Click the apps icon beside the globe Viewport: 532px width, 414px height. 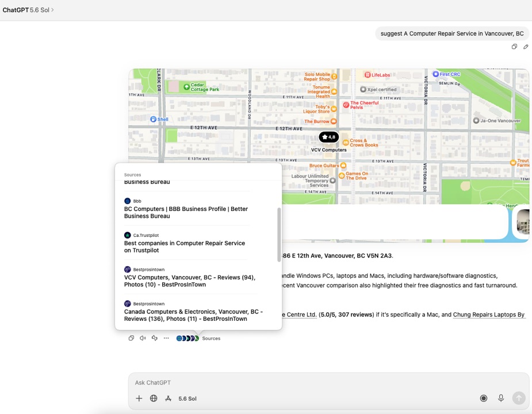(169, 398)
